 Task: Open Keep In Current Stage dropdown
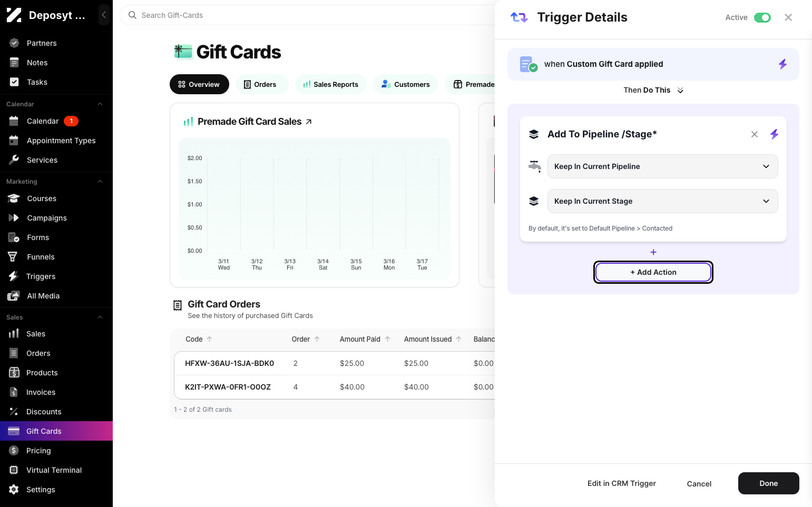pyautogui.click(x=662, y=201)
